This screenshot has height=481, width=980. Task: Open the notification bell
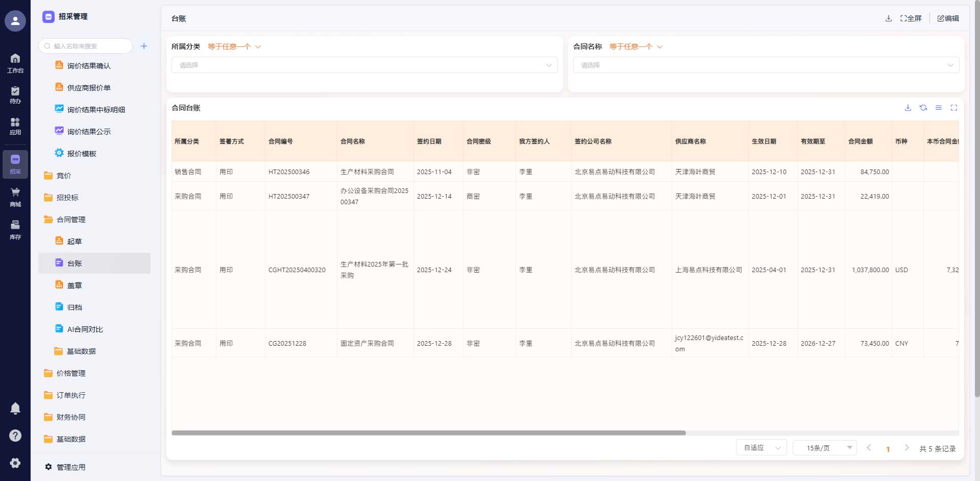tap(15, 408)
